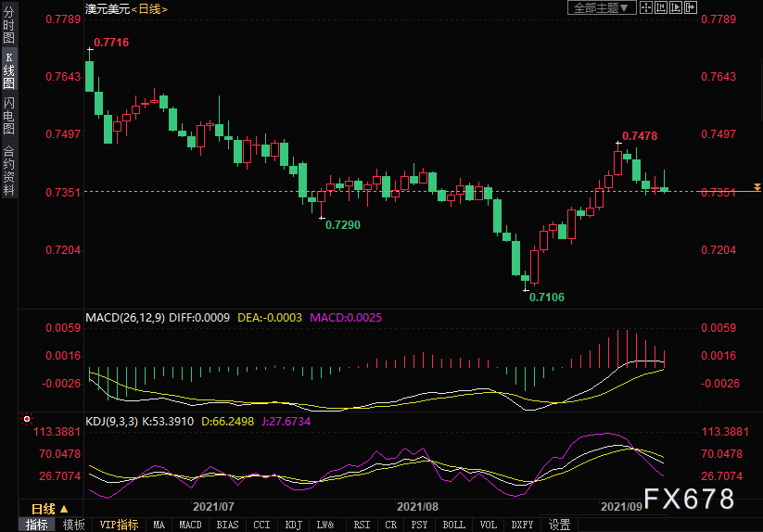Enable the BOLL indicator
The image size is (763, 532).
pyautogui.click(x=453, y=525)
